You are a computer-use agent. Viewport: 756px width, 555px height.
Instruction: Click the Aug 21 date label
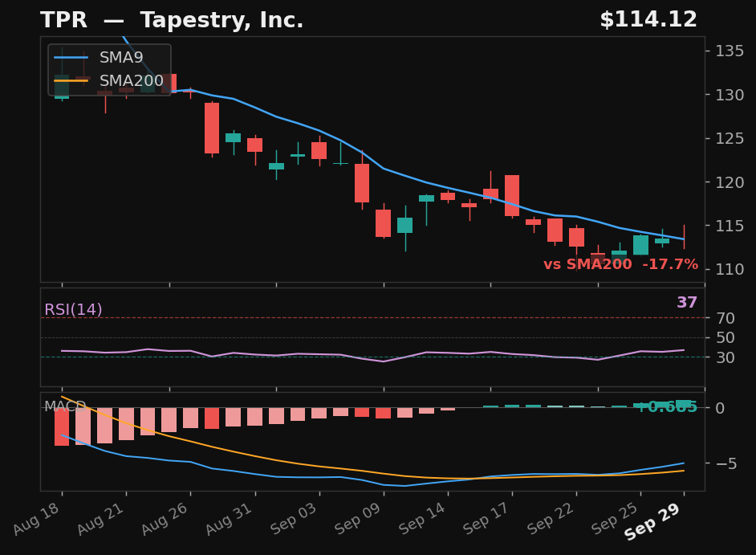point(101,518)
